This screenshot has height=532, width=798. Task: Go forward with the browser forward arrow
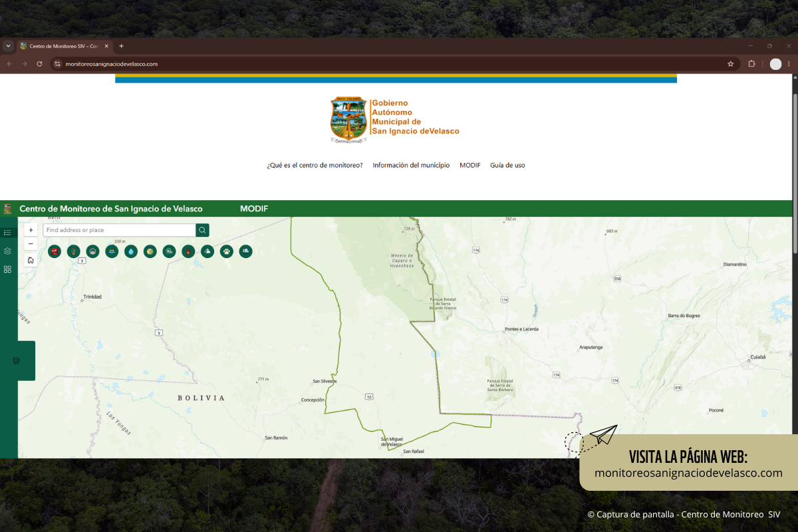tap(25, 64)
